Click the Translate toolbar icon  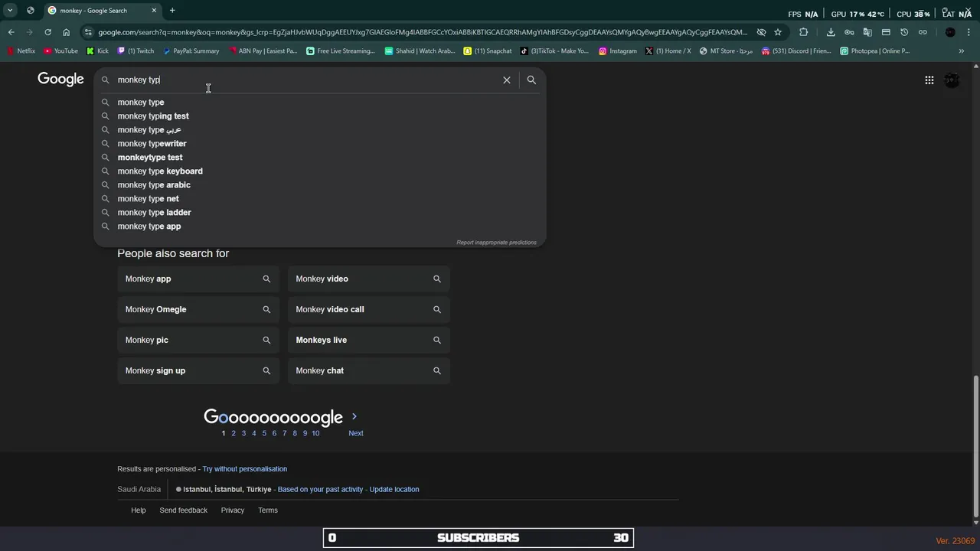click(x=867, y=32)
